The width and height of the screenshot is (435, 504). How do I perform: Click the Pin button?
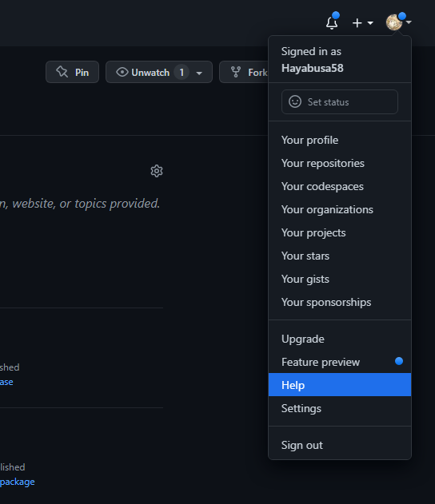pos(73,72)
